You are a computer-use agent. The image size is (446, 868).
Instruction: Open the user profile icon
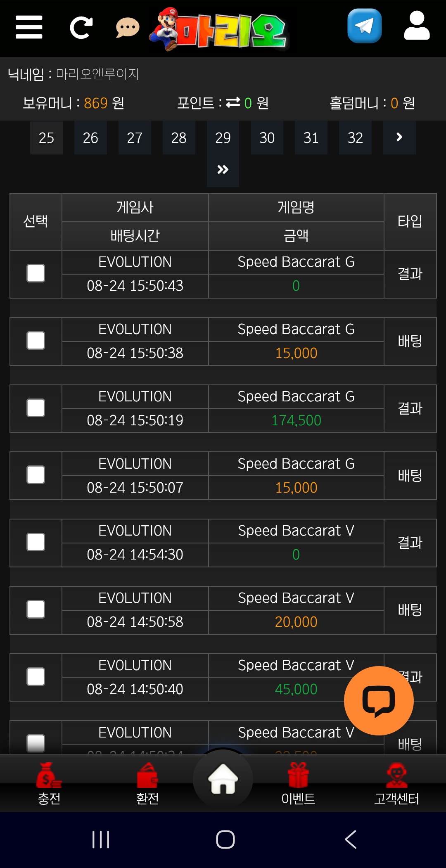[417, 26]
